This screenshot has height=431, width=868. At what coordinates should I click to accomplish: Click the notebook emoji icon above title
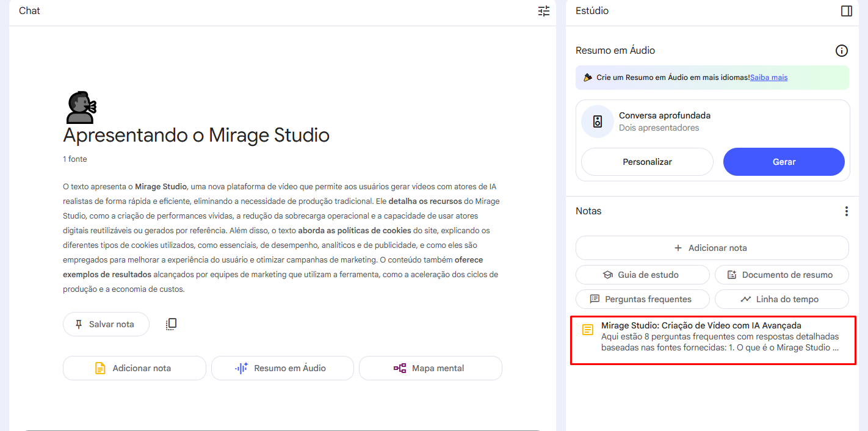point(81,107)
